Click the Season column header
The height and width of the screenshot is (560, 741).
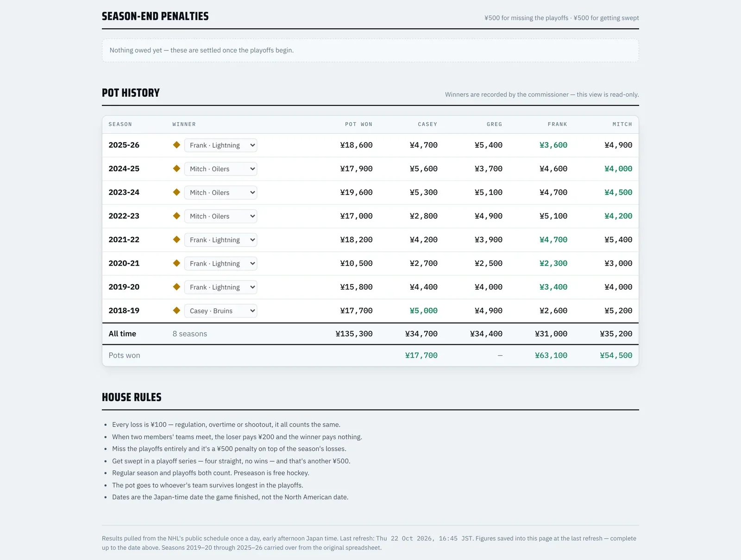click(120, 124)
